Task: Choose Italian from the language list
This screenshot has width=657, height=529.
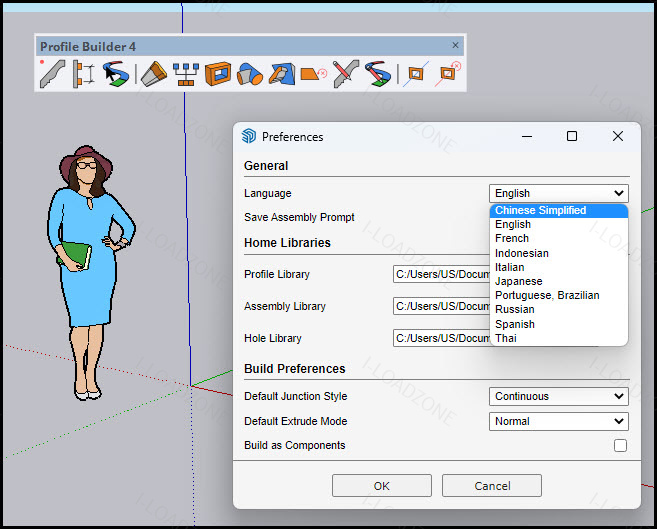Action: point(559,267)
